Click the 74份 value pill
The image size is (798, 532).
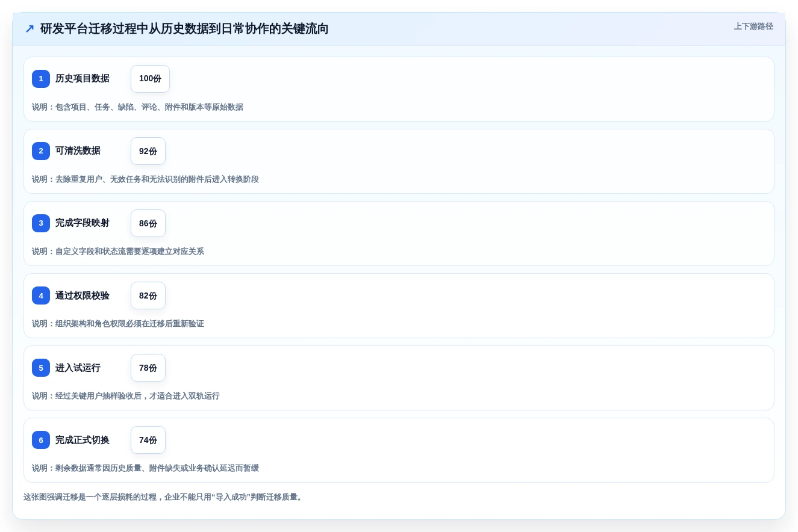(148, 440)
